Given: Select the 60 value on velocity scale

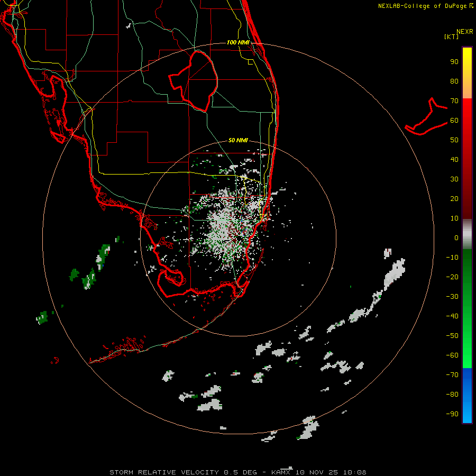Looking at the screenshot, I should (454, 121).
